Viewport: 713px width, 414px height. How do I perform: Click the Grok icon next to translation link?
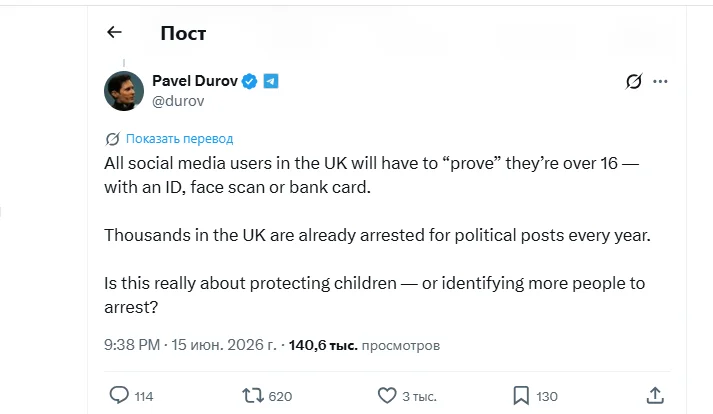point(112,139)
